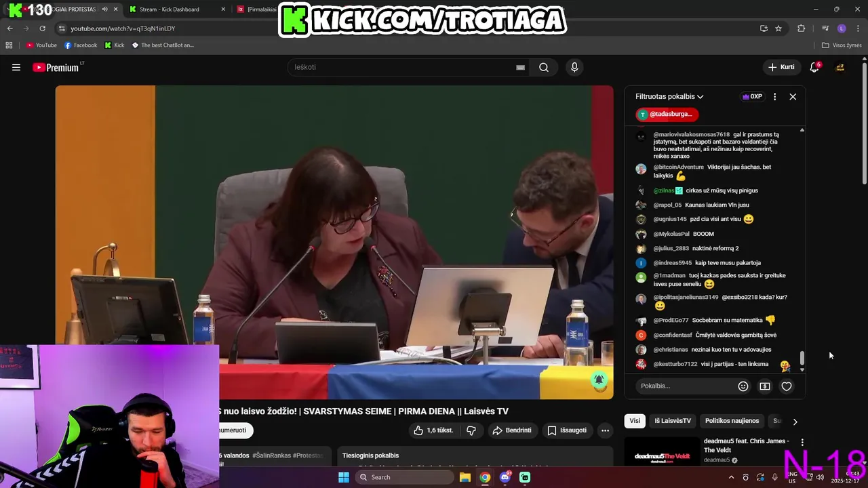This screenshot has height=488, width=868.
Task: Click the Išsaugoti save button
Action: point(567,430)
